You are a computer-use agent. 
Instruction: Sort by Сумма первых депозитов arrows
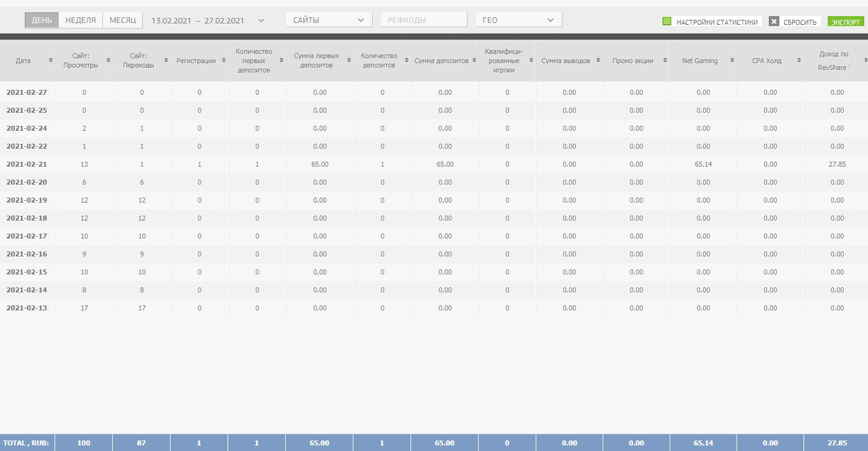[x=349, y=61]
